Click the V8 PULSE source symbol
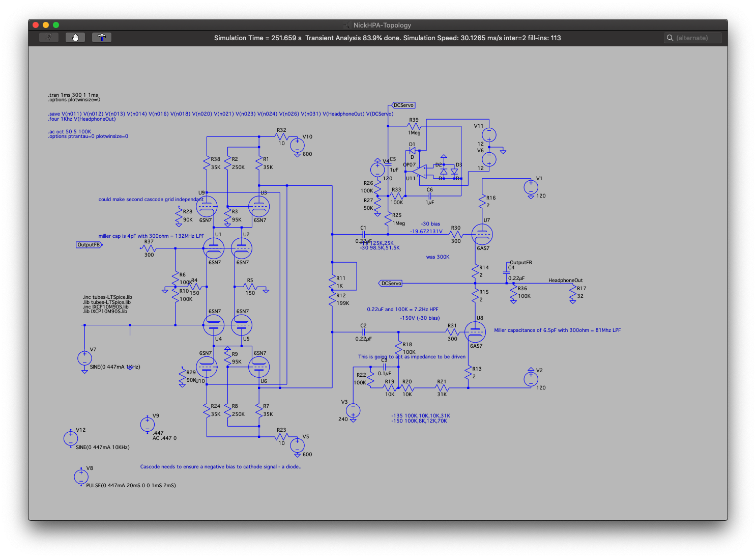This screenshot has width=756, height=558. [x=81, y=477]
